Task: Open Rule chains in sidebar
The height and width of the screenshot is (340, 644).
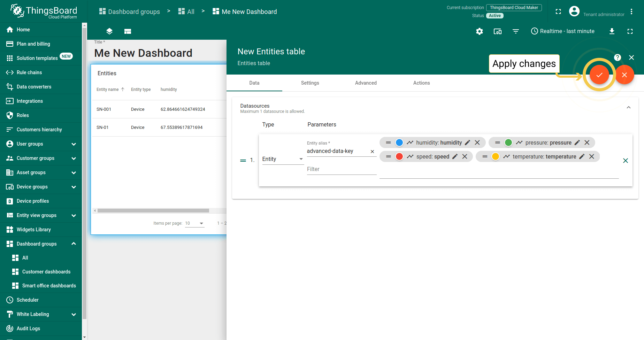Action: click(29, 72)
